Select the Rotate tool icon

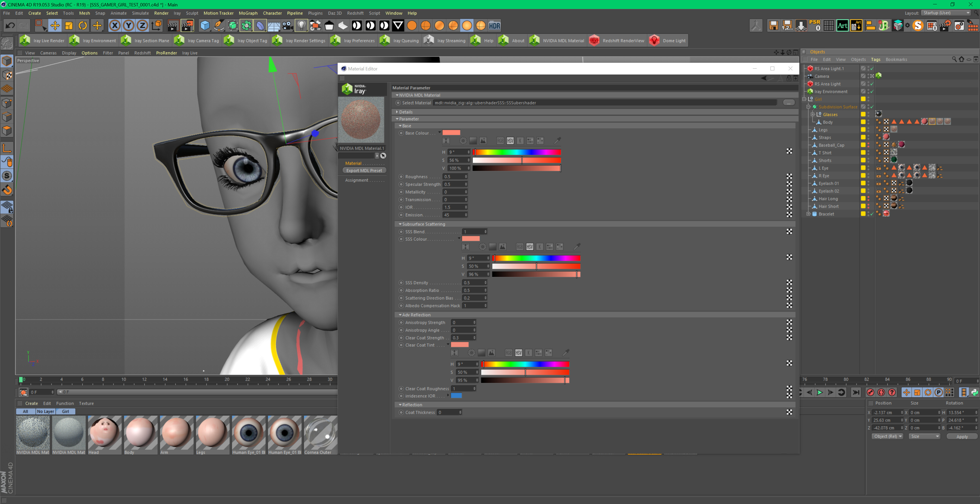pos(82,26)
